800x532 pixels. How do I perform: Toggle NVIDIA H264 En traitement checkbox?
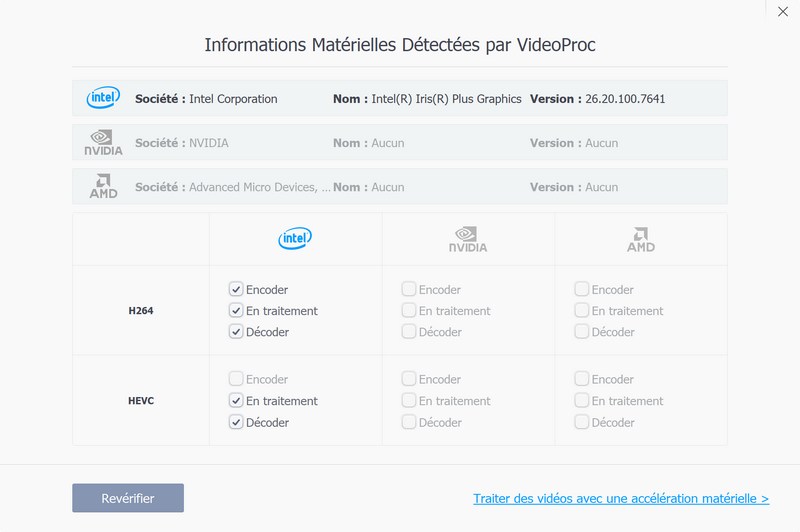(x=409, y=310)
